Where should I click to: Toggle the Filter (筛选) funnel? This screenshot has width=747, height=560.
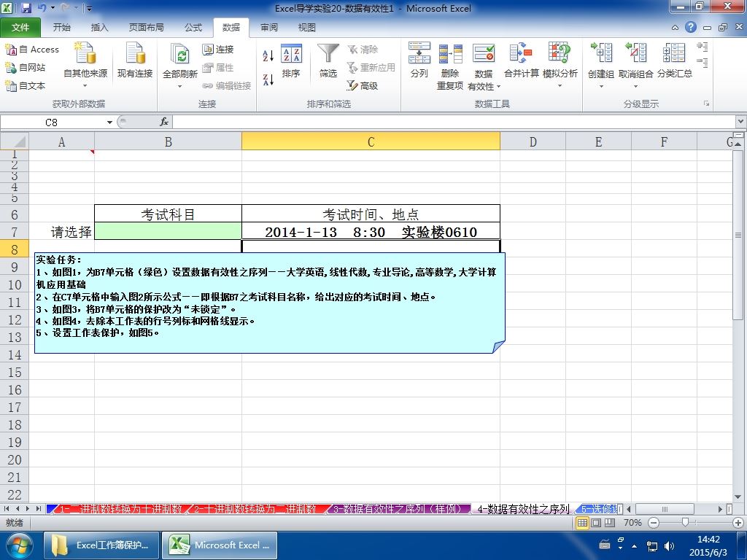click(x=328, y=61)
